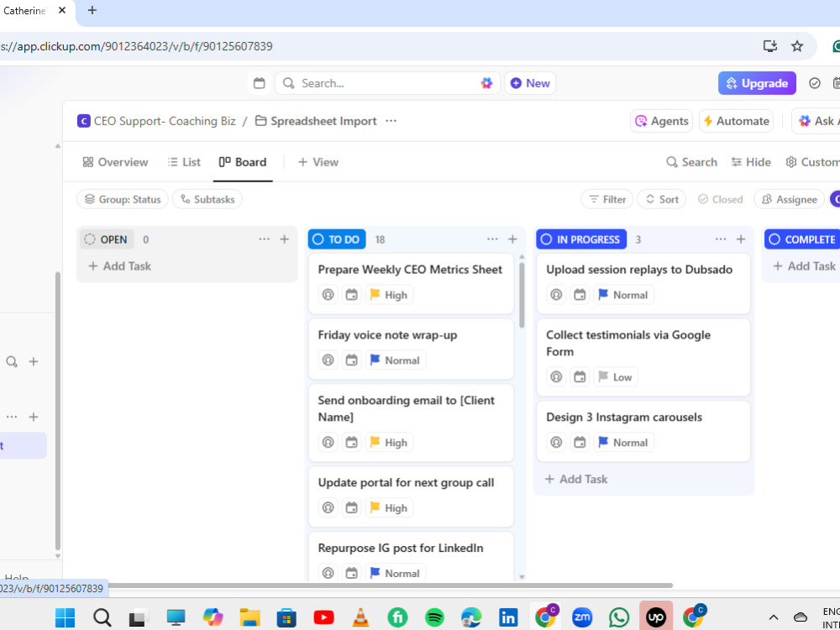Open the Spreadsheet Import folder breadcrumb
Viewport: 840px width, 630px height.
pyautogui.click(x=316, y=121)
